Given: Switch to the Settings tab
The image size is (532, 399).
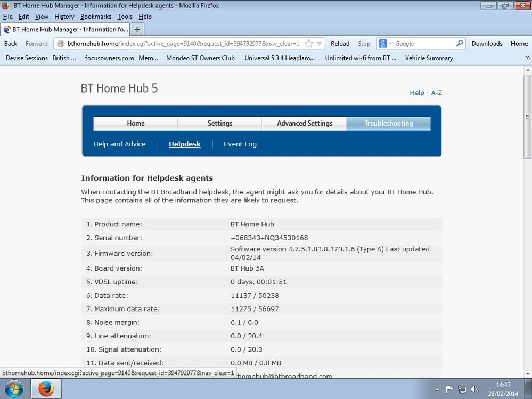Looking at the screenshot, I should click(219, 124).
